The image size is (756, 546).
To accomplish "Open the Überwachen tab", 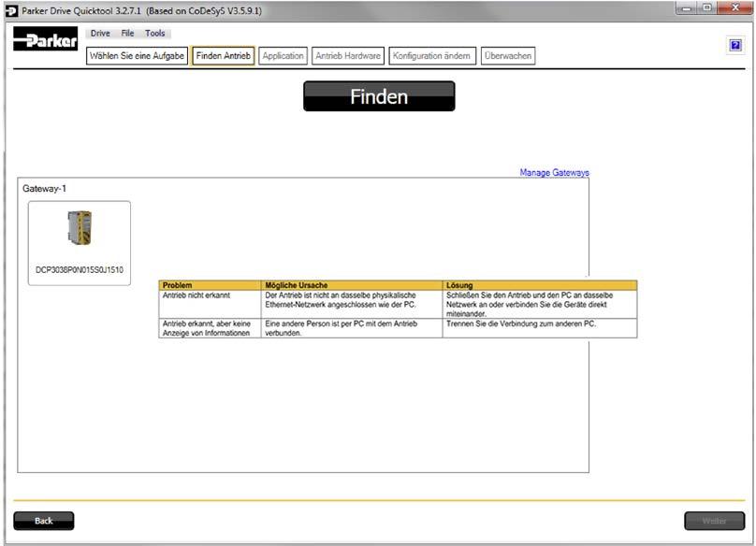I will [x=508, y=56].
